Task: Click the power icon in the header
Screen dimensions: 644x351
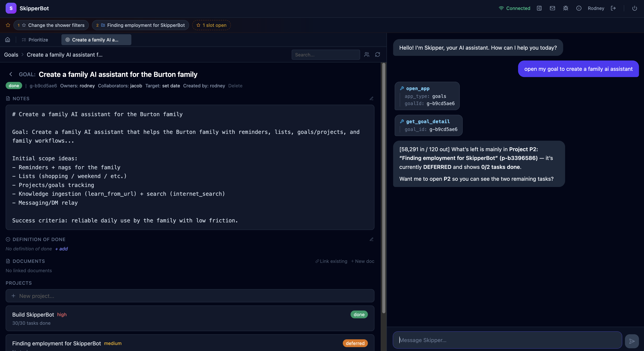Action: coord(634,8)
